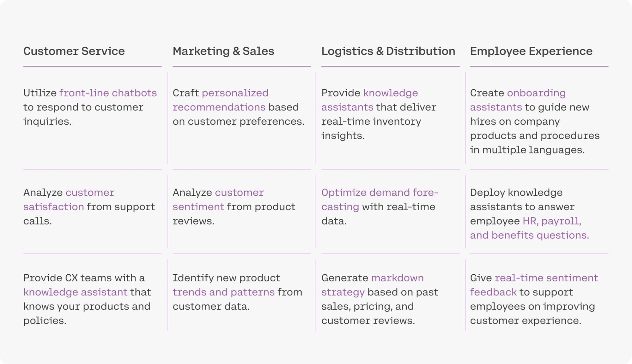Open the front-line chatbots link
This screenshot has width=632, height=364.
pos(108,93)
